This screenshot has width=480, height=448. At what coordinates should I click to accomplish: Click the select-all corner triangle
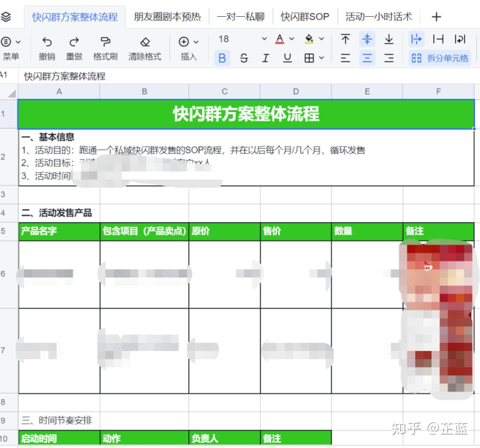point(11,93)
